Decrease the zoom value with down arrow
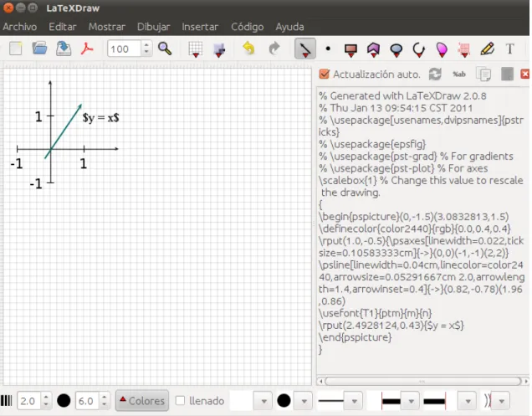Image resolution: width=532 pixels, height=416 pixels. pos(146,53)
